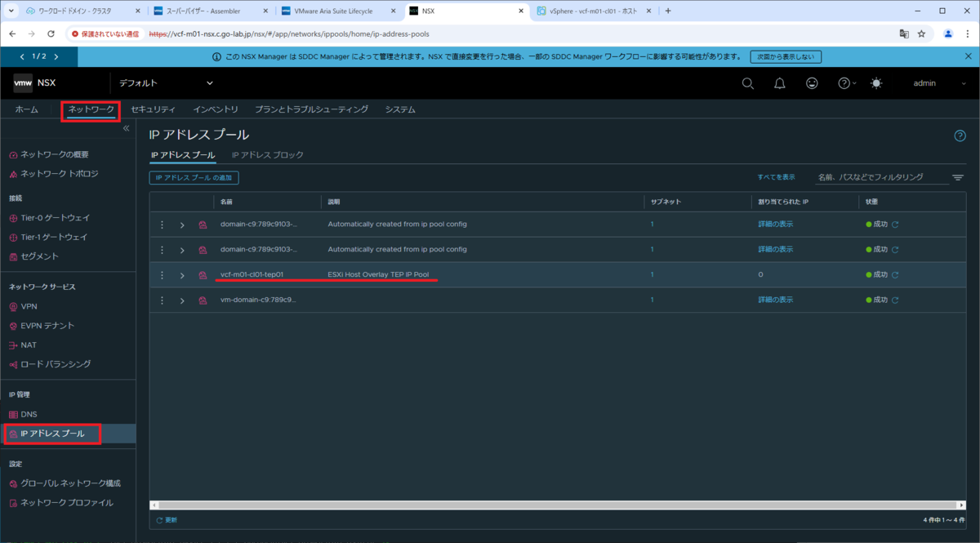Open NAT in sidebar
The height and width of the screenshot is (543, 980).
pos(29,345)
